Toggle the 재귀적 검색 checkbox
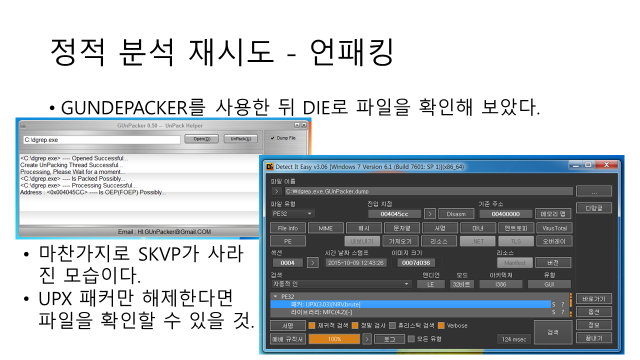640x360 pixels. (x=312, y=325)
